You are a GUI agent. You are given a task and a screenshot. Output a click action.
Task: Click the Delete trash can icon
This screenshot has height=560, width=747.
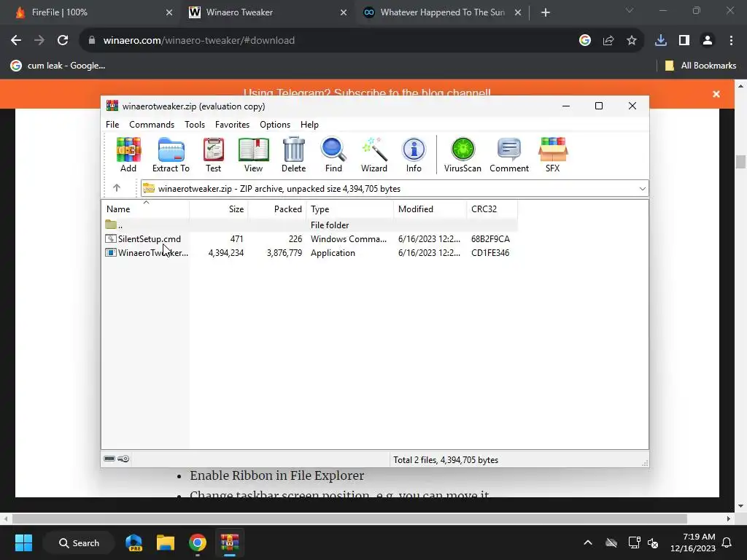pyautogui.click(x=293, y=155)
